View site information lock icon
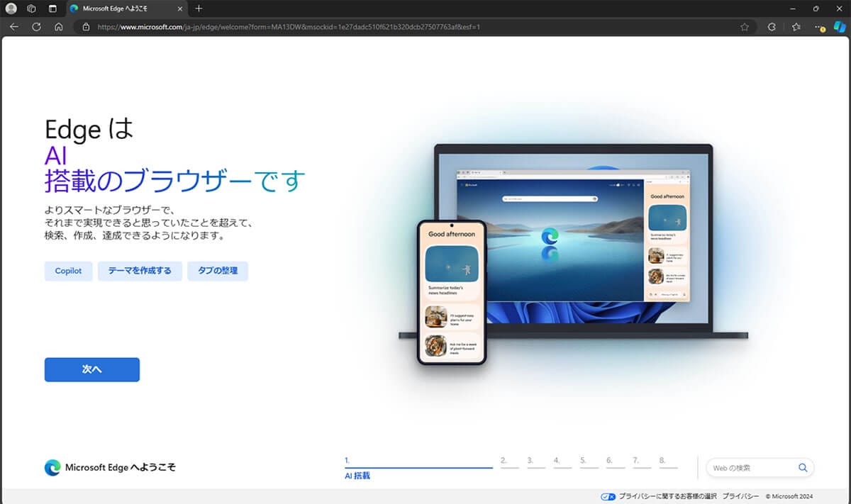Viewport: 851px width, 504px height. click(86, 27)
